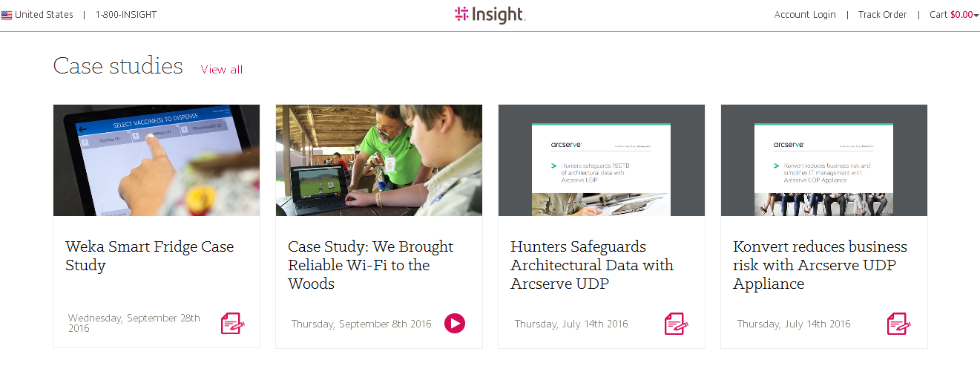This screenshot has height=366, width=980.
Task: Call link 1-800-INSIGHT in header
Action: 126,15
